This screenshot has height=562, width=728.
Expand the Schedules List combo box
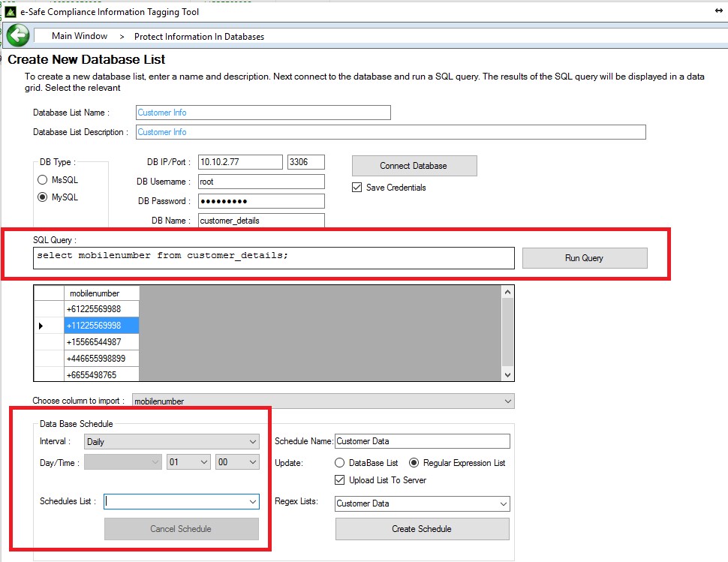251,501
